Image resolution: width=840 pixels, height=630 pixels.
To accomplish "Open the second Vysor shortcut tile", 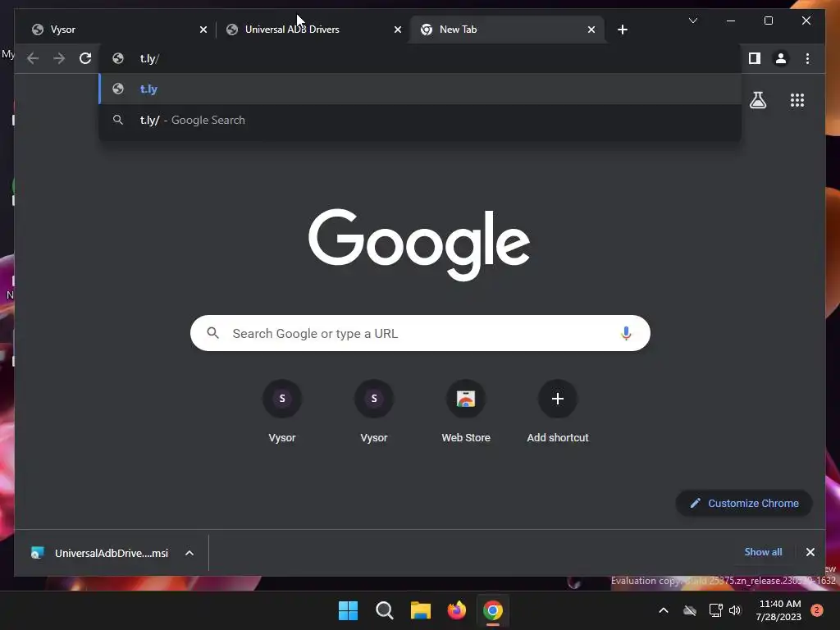I will click(x=374, y=411).
